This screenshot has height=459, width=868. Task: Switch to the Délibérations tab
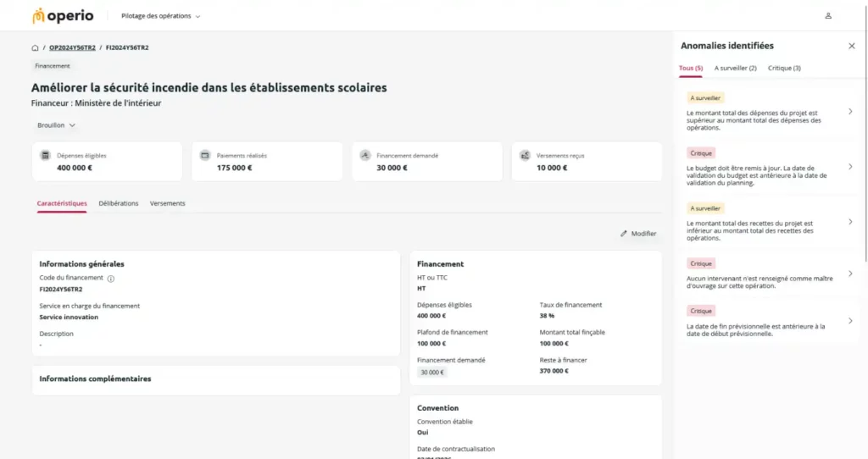click(x=119, y=203)
